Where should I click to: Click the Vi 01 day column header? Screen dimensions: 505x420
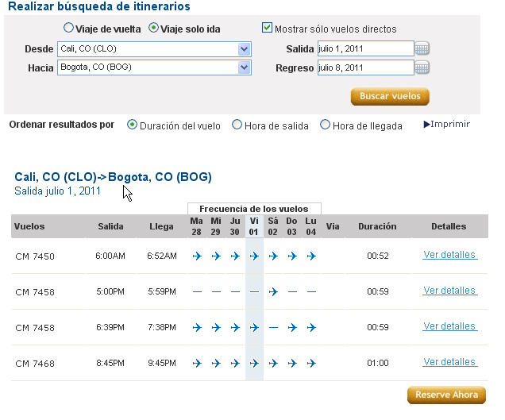coord(254,226)
